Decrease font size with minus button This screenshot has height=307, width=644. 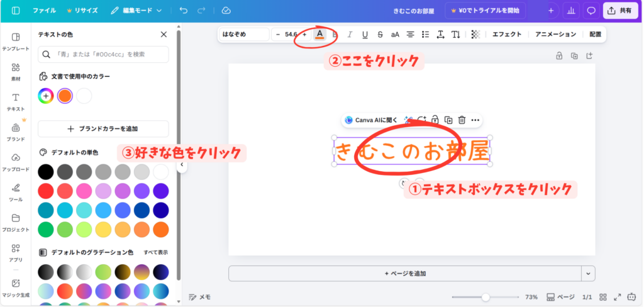[278, 35]
